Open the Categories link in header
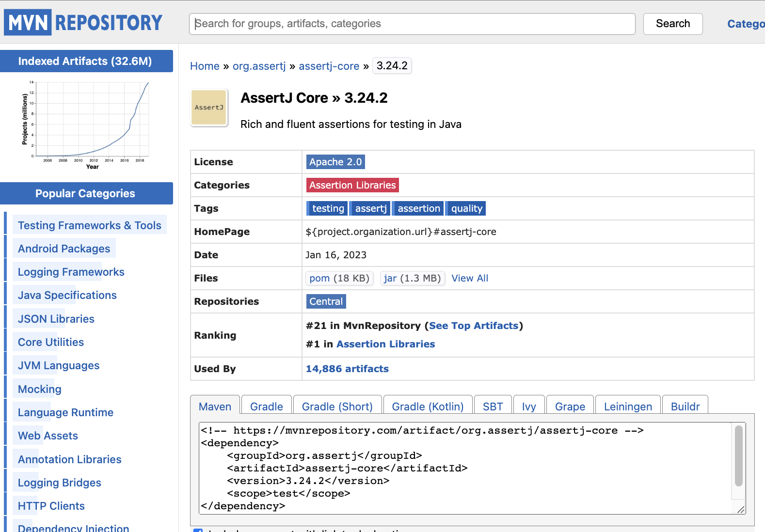Image resolution: width=765 pixels, height=532 pixels. coord(746,24)
